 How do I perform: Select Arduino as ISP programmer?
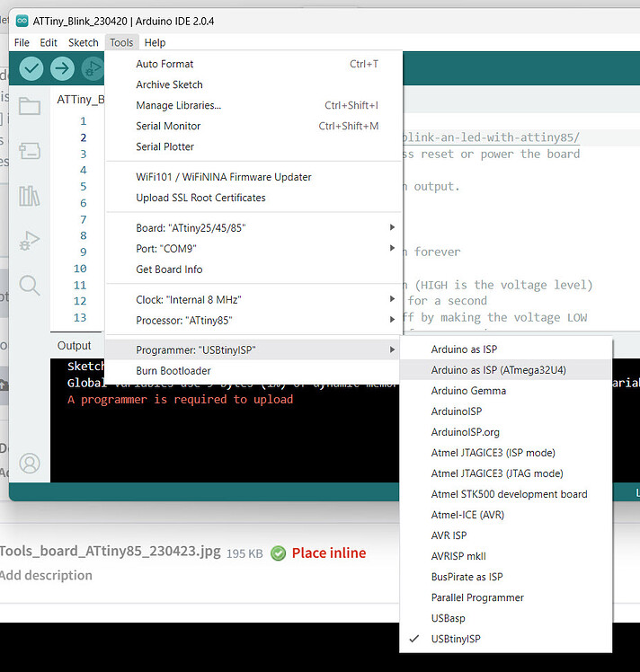tap(506, 349)
